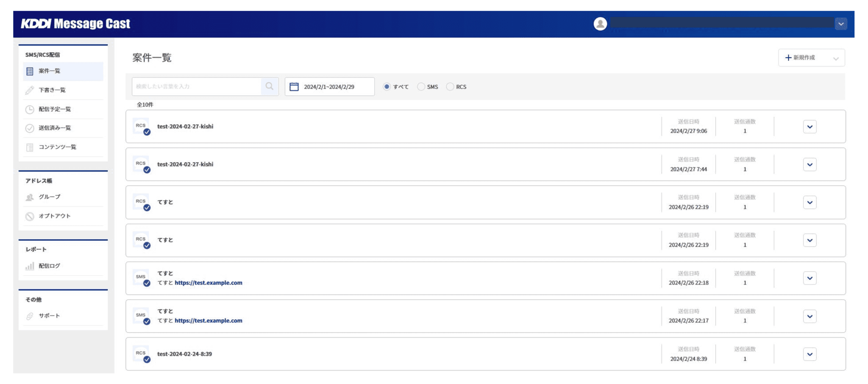This screenshot has width=868, height=384.
Task: Select the RCS filter radio button
Action: tap(450, 87)
